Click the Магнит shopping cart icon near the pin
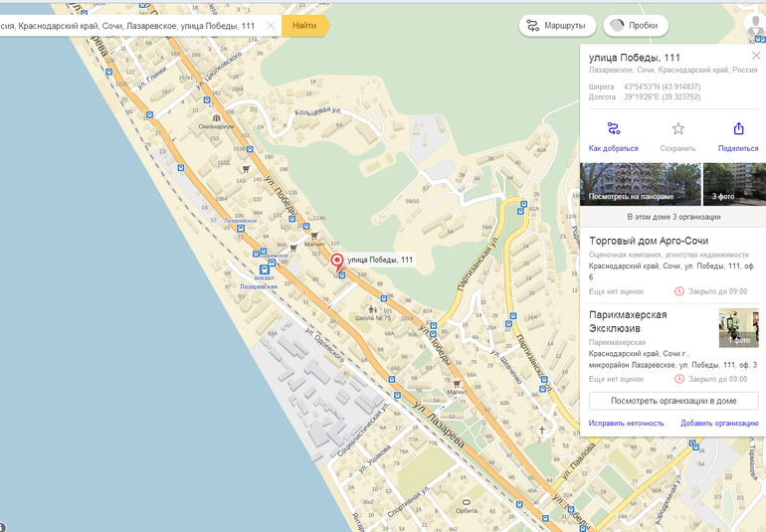766x532 pixels. pyautogui.click(x=313, y=236)
